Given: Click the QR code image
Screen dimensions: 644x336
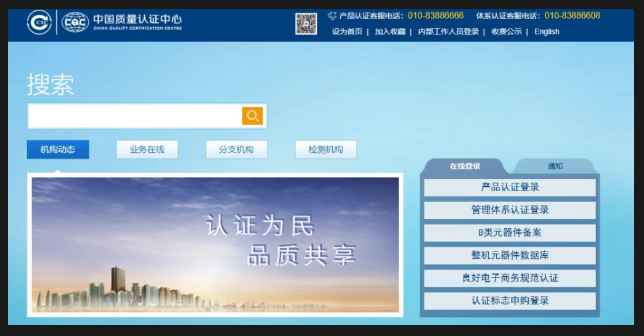Looking at the screenshot, I should (x=306, y=23).
